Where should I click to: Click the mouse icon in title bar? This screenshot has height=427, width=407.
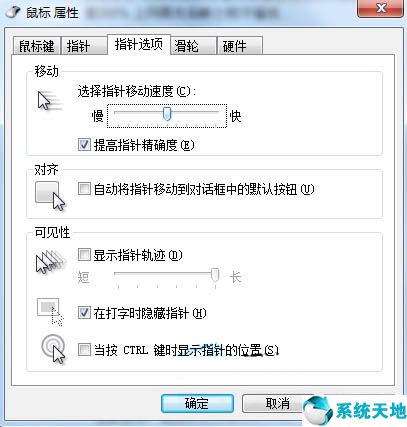point(12,12)
